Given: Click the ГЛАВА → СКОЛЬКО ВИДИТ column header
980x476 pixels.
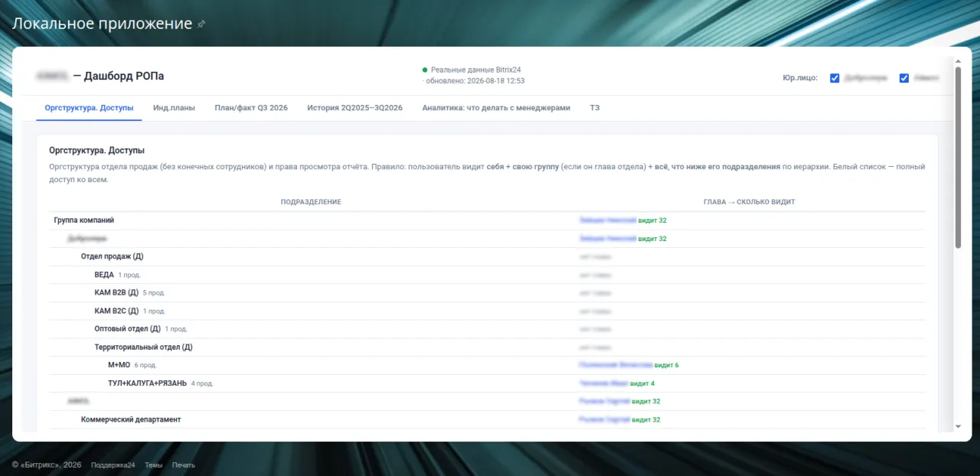Looking at the screenshot, I should click(x=750, y=202).
